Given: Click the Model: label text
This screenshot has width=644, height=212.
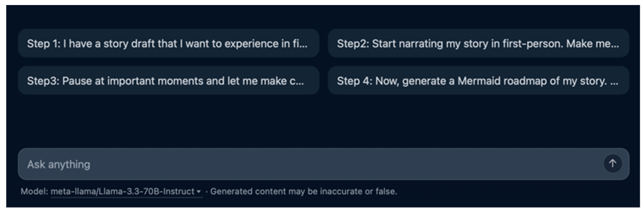Looking at the screenshot, I should coord(34,191).
